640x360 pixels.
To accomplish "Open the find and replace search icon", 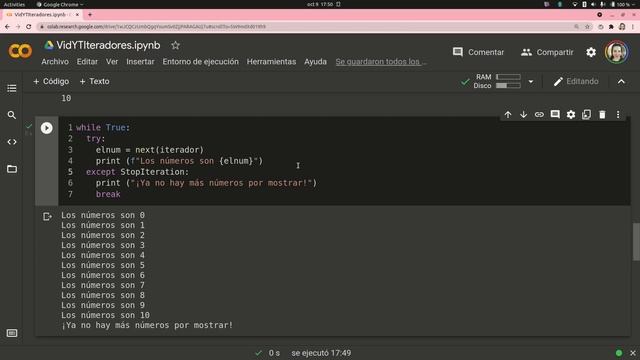I will 12,115.
